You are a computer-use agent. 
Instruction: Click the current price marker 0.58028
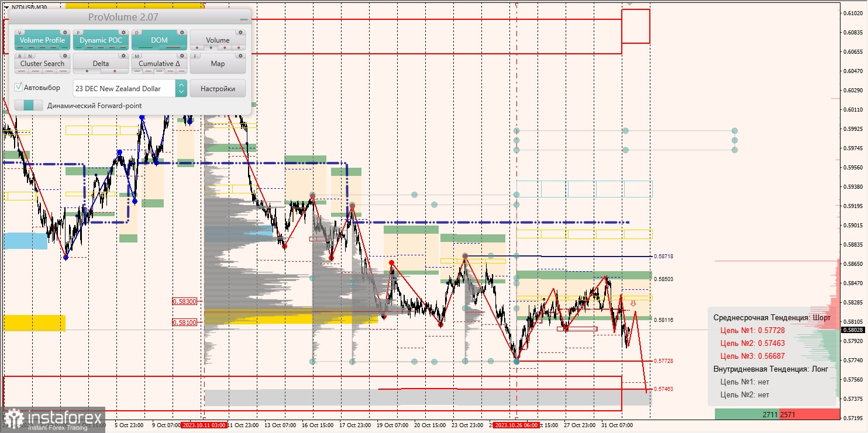[853, 330]
